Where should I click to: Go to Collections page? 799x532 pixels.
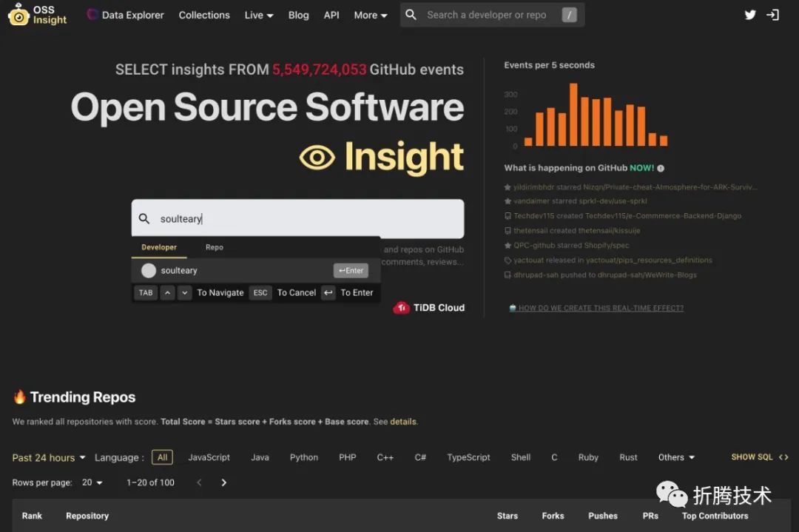[x=204, y=16]
